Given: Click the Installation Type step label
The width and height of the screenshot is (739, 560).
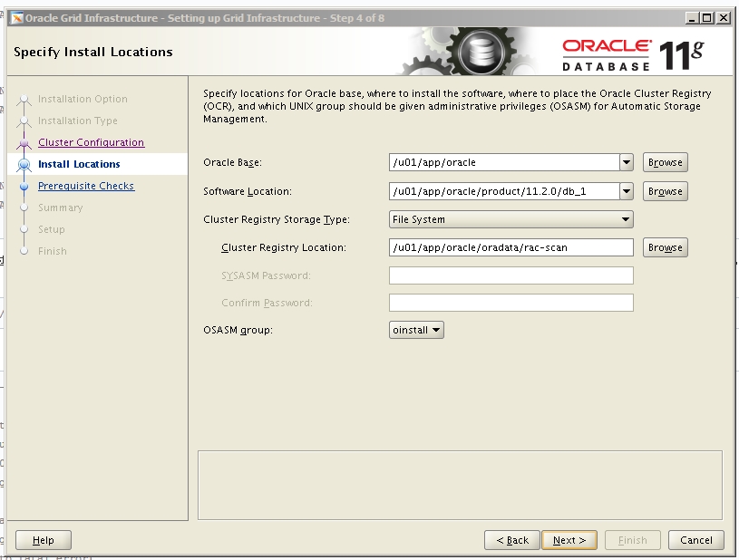Looking at the screenshot, I should click(78, 121).
